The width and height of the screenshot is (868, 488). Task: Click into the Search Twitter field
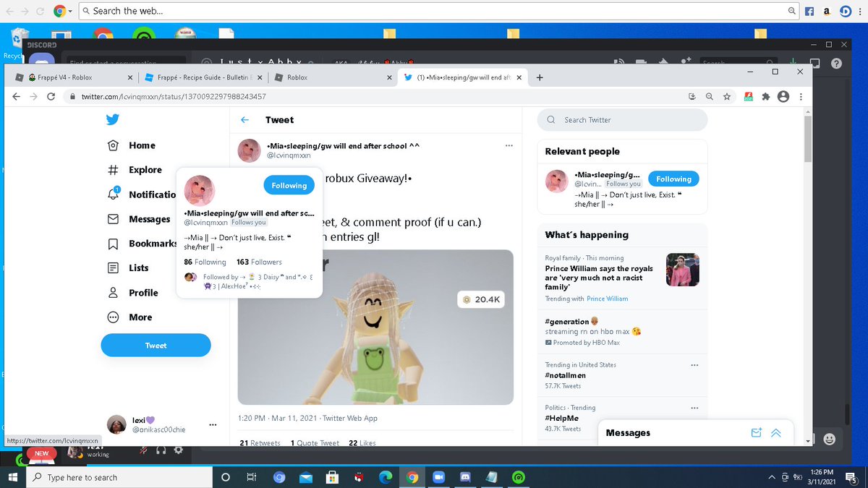click(x=622, y=120)
